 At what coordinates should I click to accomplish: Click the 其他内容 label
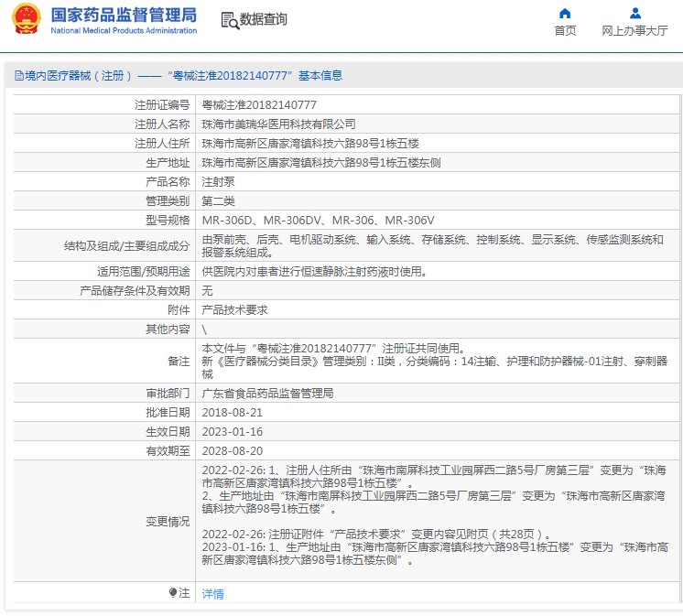(168, 330)
